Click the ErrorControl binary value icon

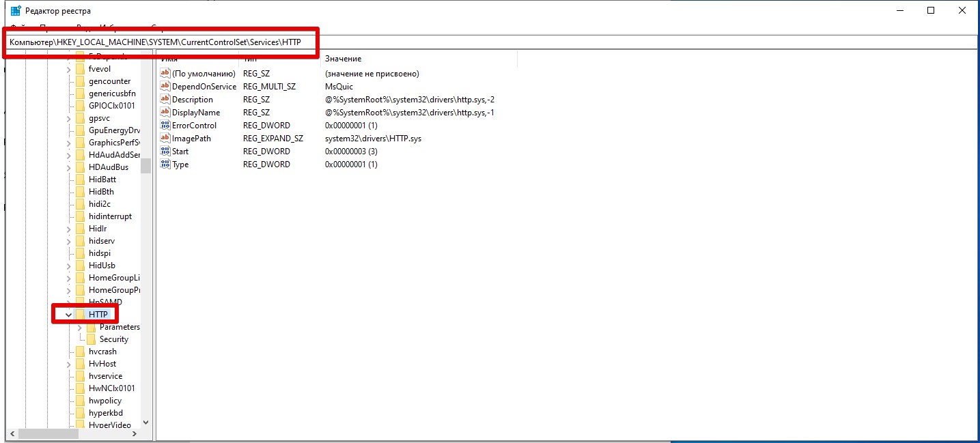pyautogui.click(x=165, y=126)
